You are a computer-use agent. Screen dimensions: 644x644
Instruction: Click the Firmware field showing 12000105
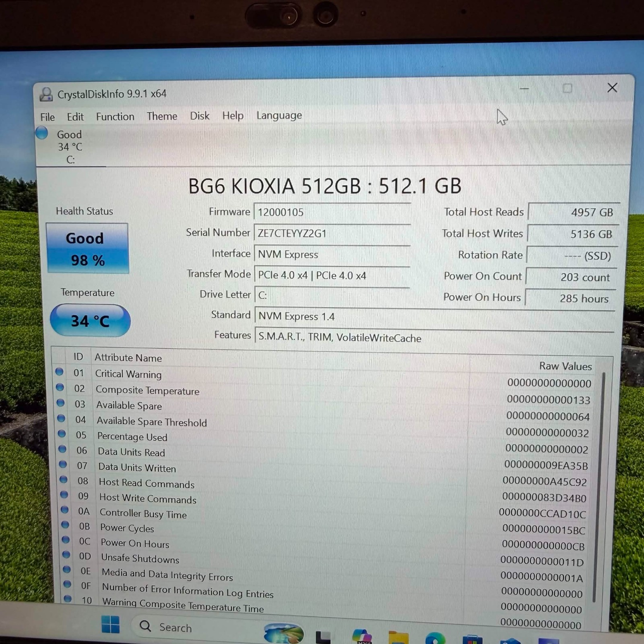point(332,212)
